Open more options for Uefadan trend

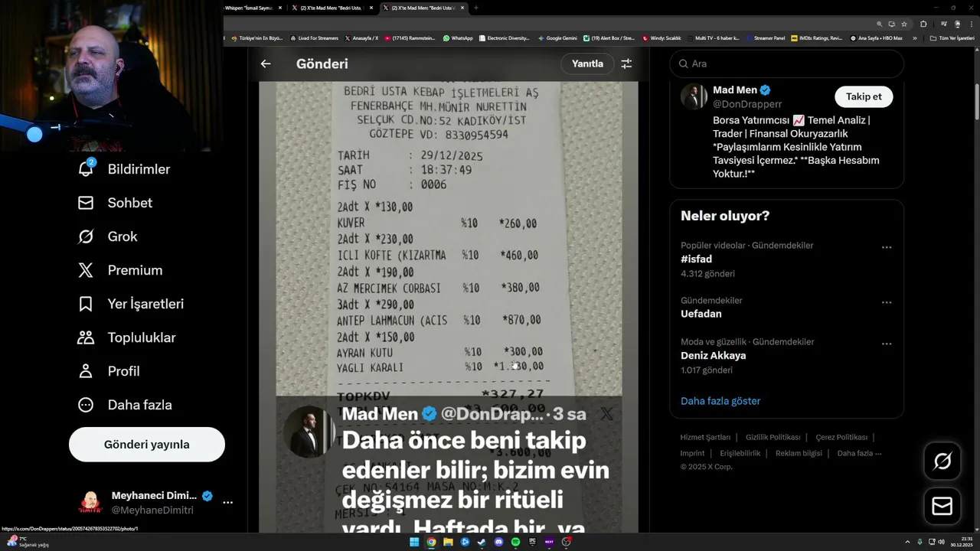(887, 302)
